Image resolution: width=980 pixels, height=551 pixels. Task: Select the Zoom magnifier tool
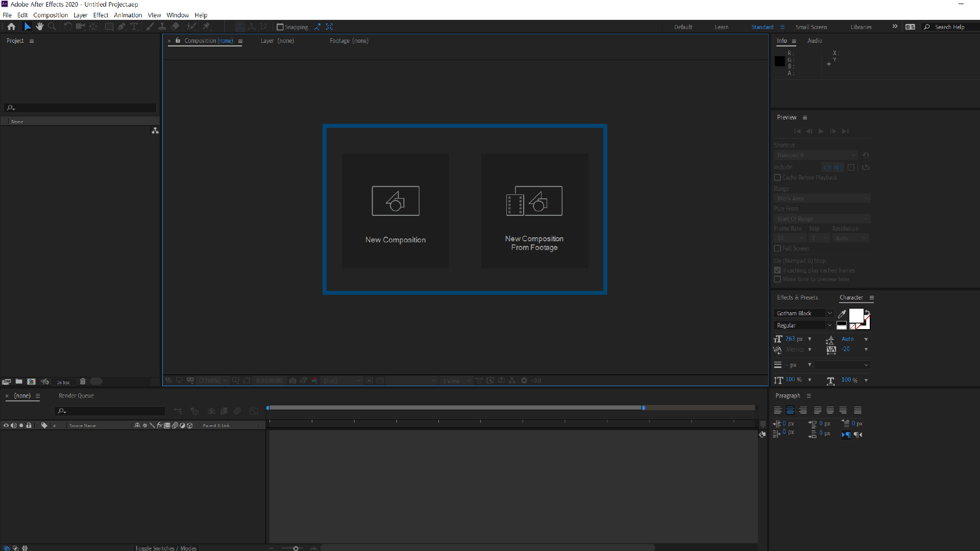pyautogui.click(x=52, y=27)
